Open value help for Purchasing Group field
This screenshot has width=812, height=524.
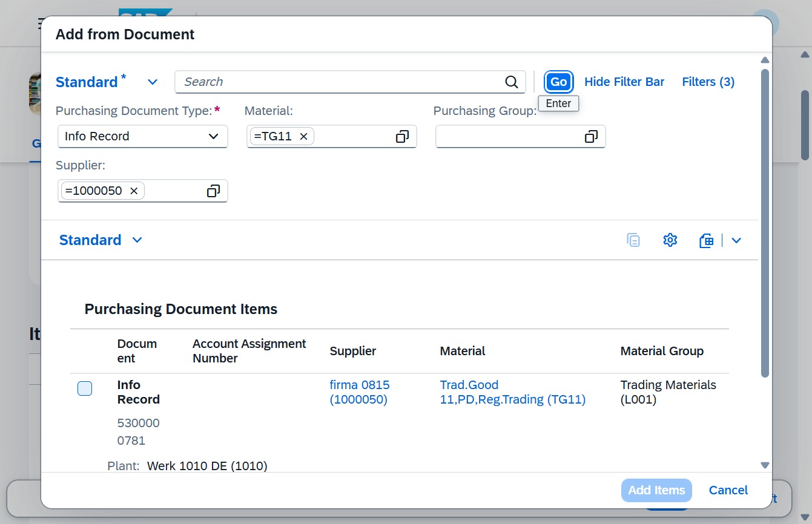click(x=591, y=137)
